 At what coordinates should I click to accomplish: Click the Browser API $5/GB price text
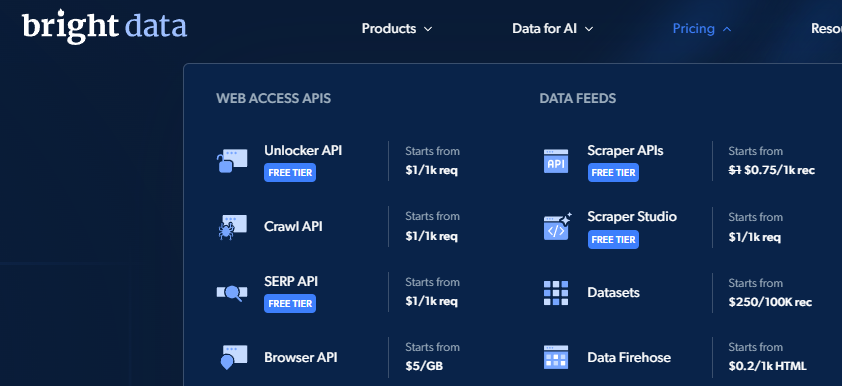pos(424,367)
